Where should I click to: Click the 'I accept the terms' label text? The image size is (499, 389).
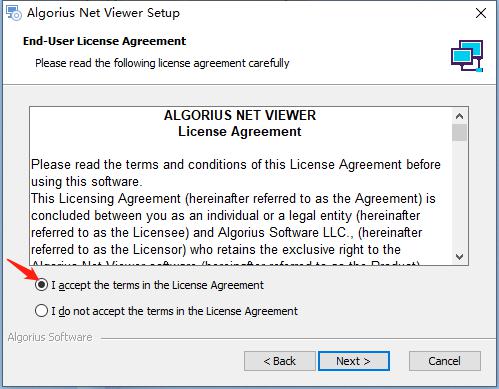pyautogui.click(x=157, y=285)
